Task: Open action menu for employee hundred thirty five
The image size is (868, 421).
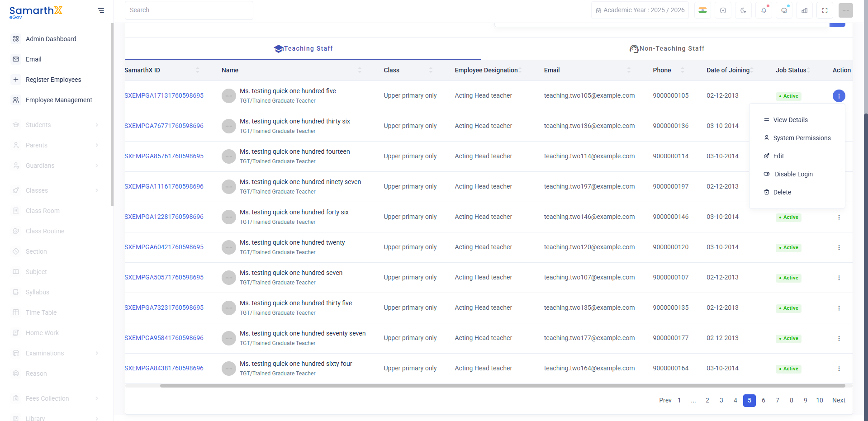Action: [839, 308]
